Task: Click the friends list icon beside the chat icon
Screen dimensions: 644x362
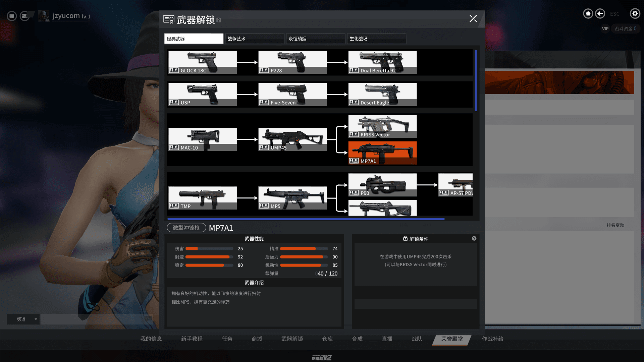Action: 24,16
